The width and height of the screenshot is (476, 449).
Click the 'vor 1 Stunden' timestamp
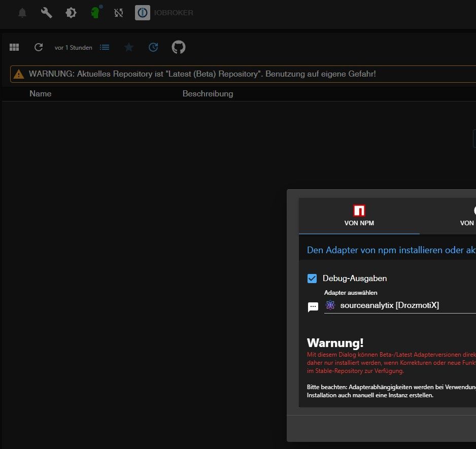coord(74,48)
